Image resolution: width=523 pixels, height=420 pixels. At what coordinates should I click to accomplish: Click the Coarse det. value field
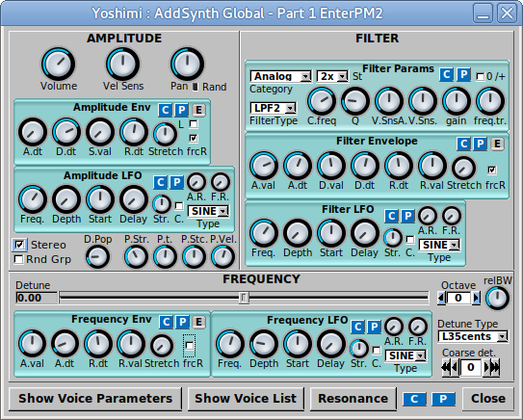tap(471, 367)
